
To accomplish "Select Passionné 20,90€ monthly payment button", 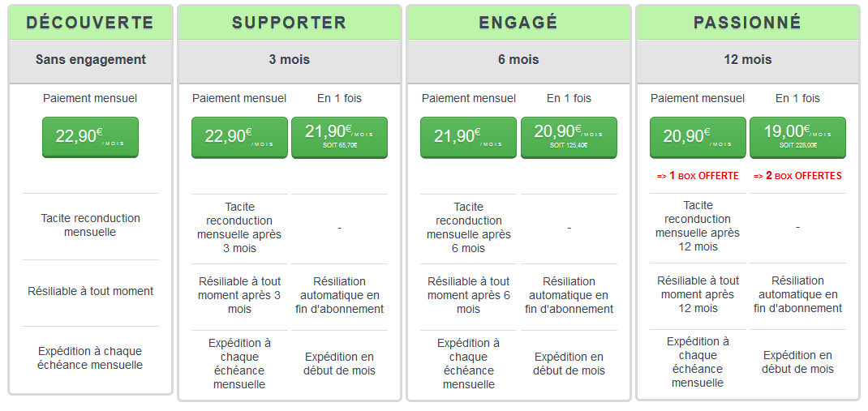I will click(x=698, y=137).
